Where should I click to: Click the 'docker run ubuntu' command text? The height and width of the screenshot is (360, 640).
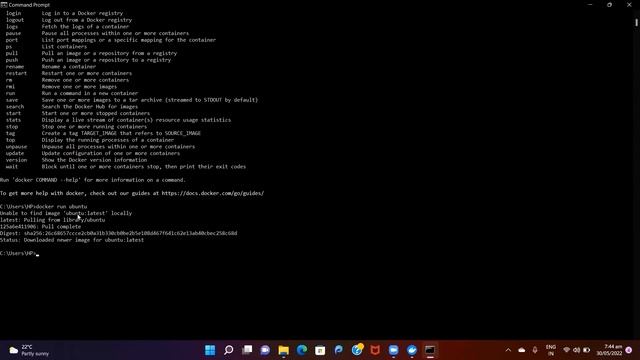pos(62,207)
